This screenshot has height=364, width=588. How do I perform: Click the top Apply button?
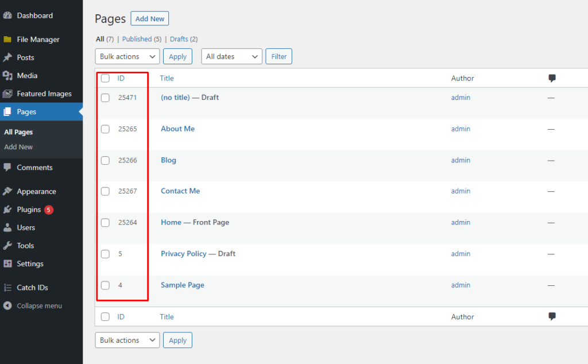[x=178, y=56]
